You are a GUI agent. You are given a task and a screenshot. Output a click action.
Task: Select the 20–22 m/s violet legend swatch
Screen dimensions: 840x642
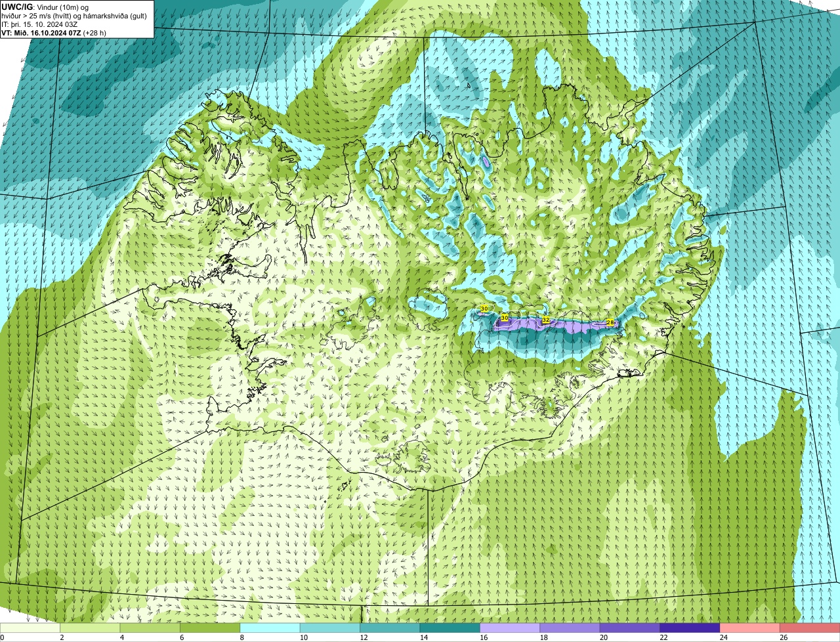[631, 628]
